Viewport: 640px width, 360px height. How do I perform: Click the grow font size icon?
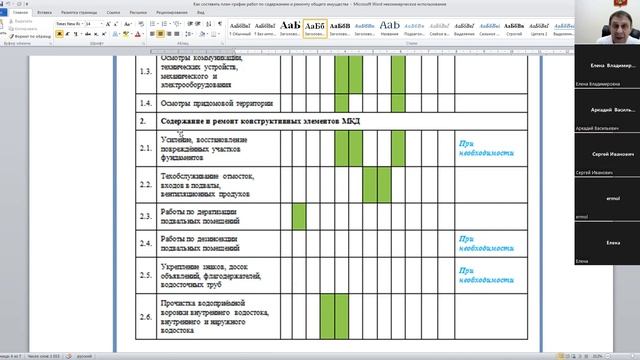coord(108,24)
